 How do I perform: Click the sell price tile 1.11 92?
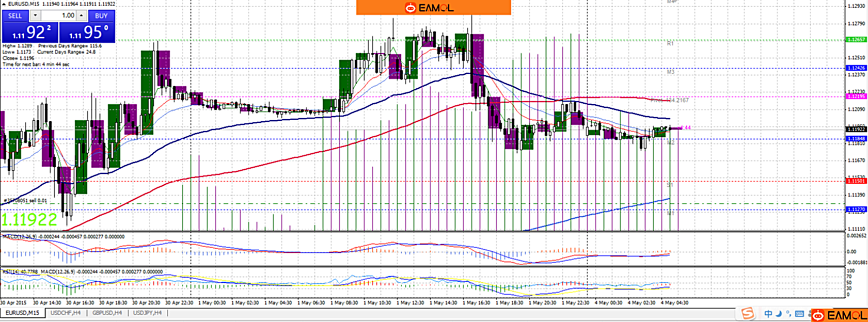(x=29, y=33)
